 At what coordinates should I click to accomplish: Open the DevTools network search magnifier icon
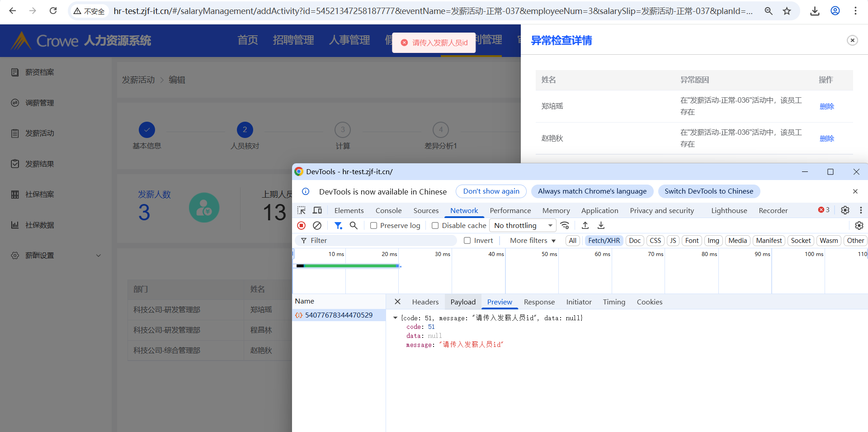(x=354, y=225)
